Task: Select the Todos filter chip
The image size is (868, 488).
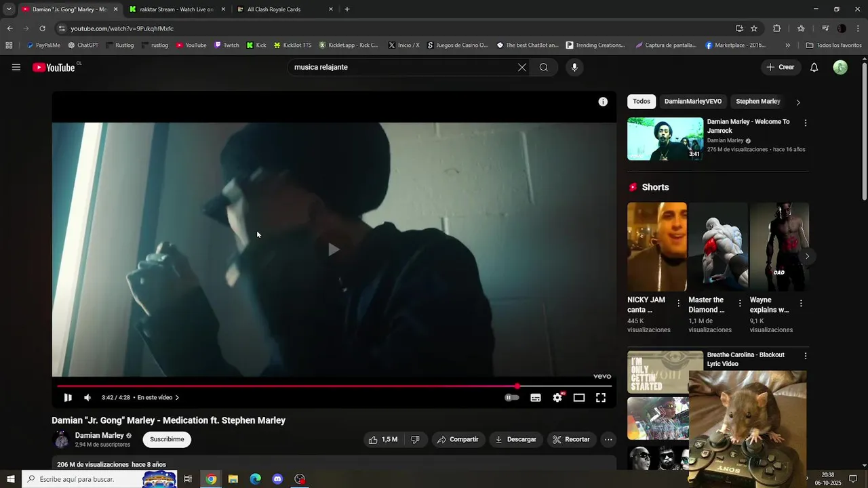Action: click(642, 102)
